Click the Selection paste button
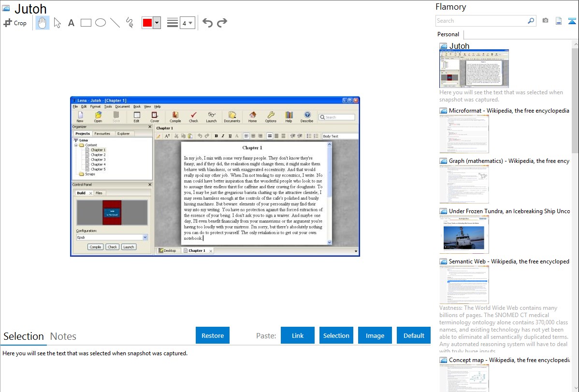Screen dimensions: 579x392 click(336, 335)
